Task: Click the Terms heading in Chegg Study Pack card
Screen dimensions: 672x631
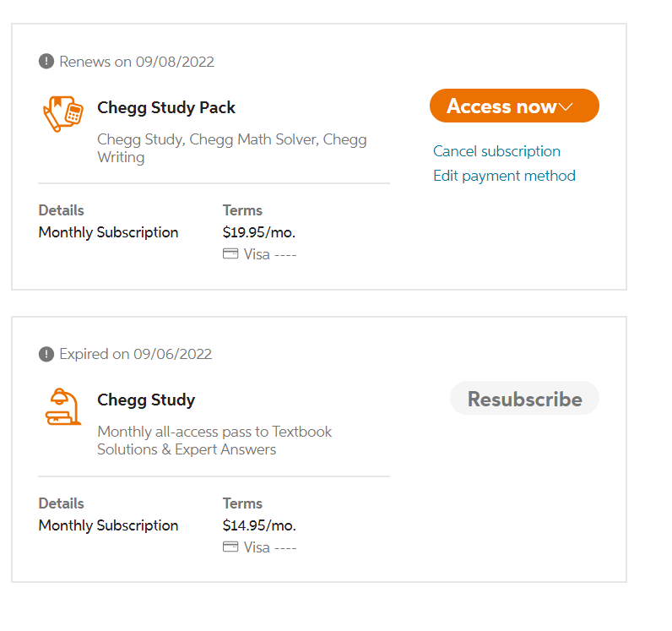Action: pyautogui.click(x=242, y=210)
